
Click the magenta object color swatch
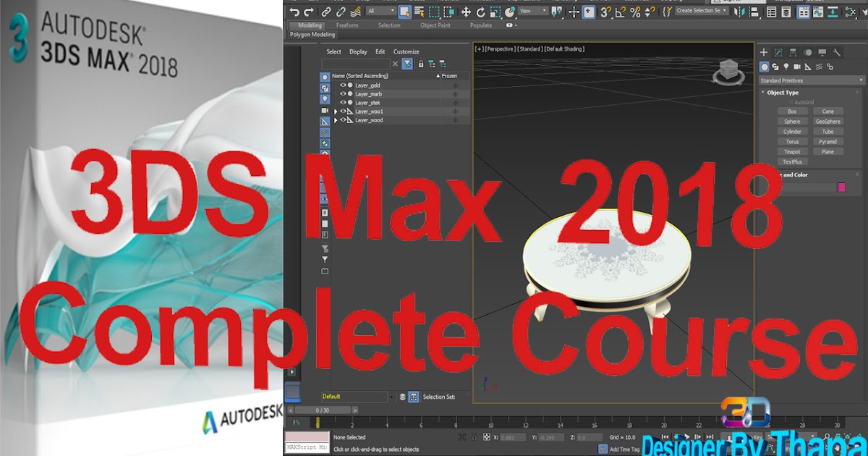pyautogui.click(x=841, y=187)
